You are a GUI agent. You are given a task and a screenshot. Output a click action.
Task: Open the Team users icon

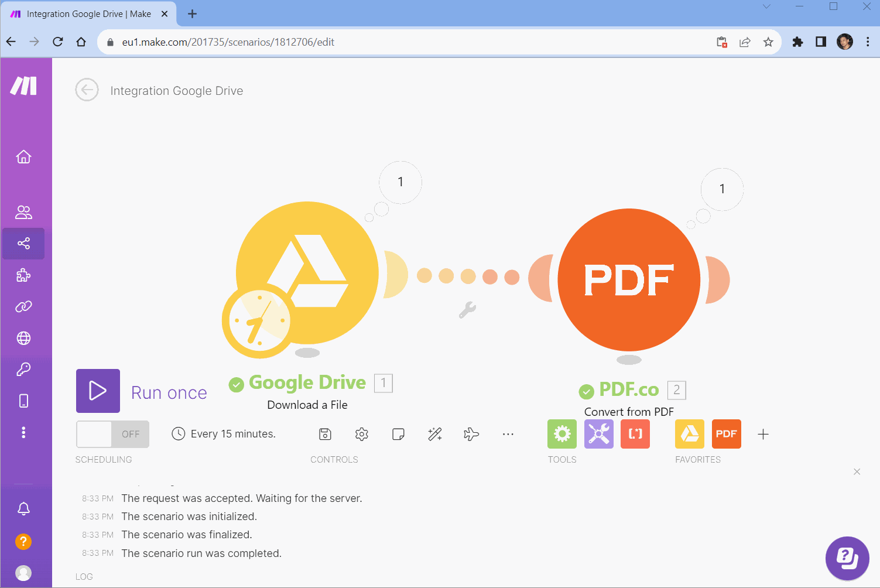(x=23, y=212)
